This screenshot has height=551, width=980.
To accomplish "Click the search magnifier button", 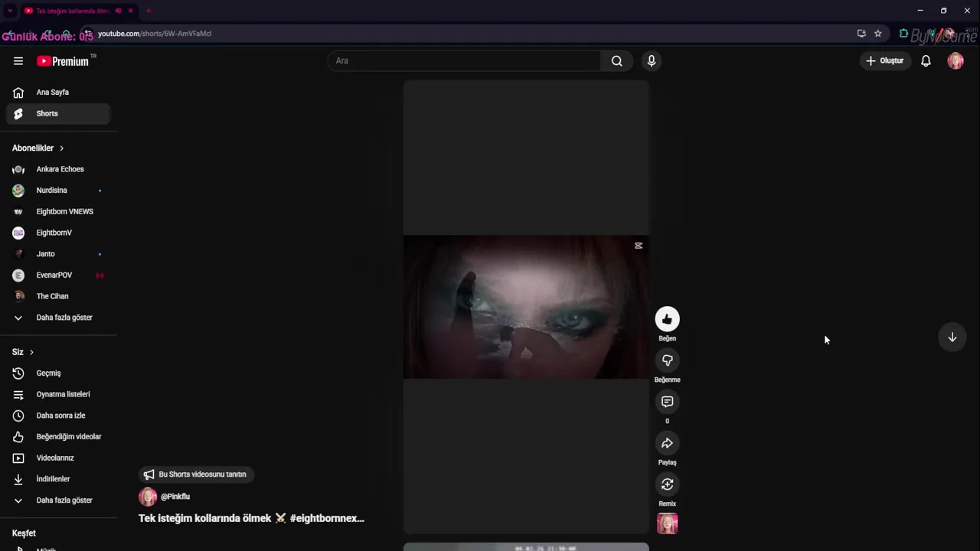I will tap(616, 61).
